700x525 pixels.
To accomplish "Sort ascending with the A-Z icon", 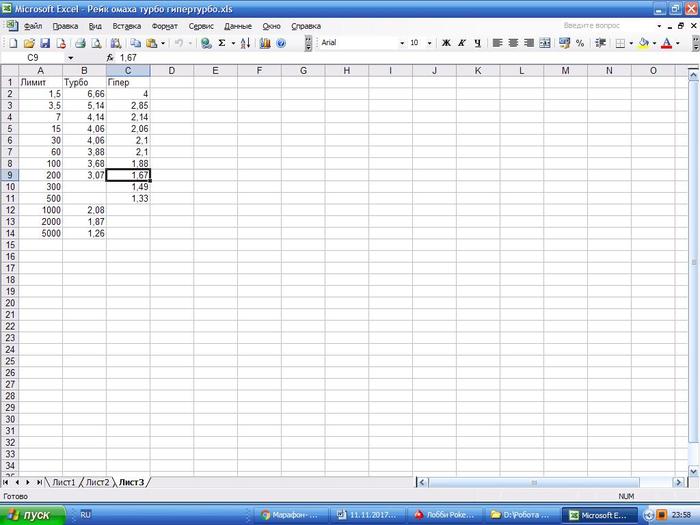I will point(245,43).
